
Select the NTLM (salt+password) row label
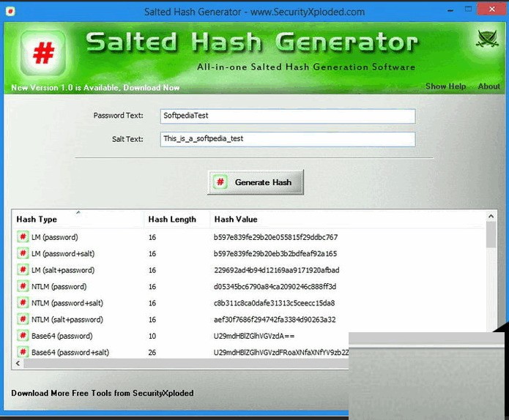pyautogui.click(x=67, y=320)
